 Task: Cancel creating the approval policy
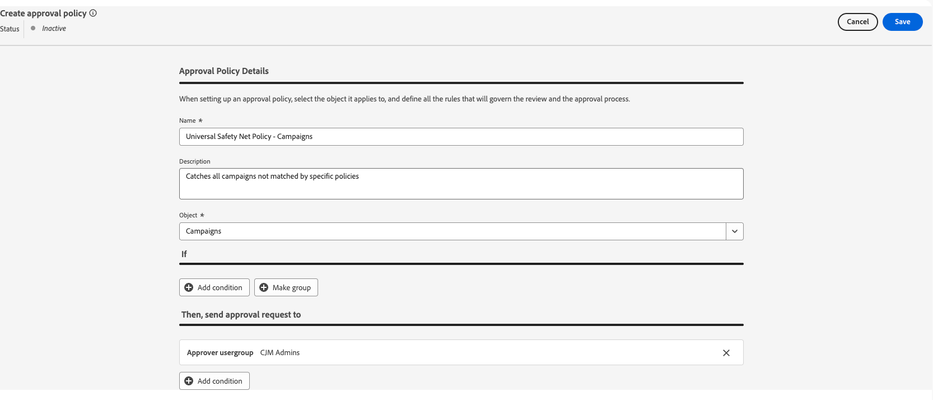[x=857, y=22]
